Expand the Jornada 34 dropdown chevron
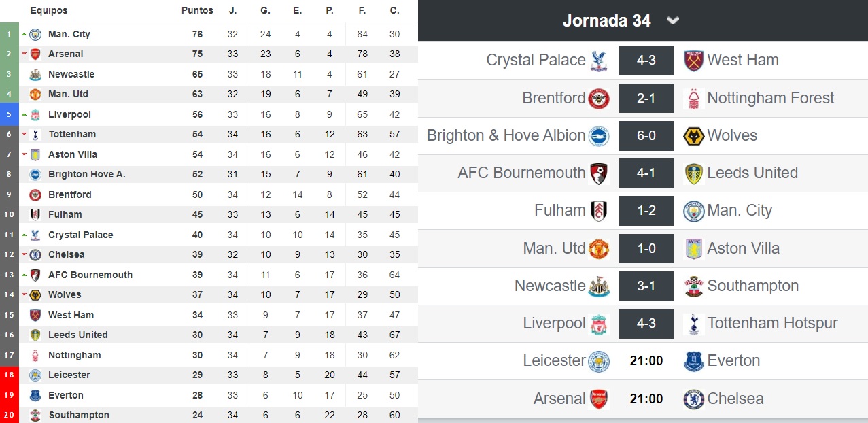This screenshot has height=423, width=868. tap(673, 21)
